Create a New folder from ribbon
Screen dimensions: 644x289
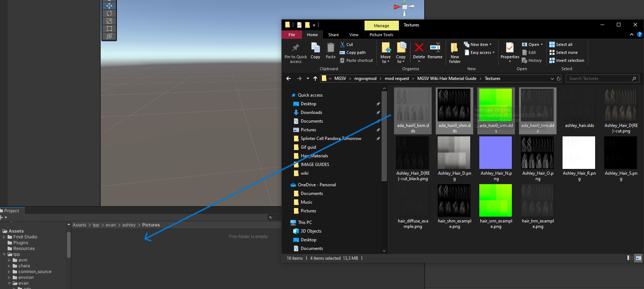click(455, 53)
